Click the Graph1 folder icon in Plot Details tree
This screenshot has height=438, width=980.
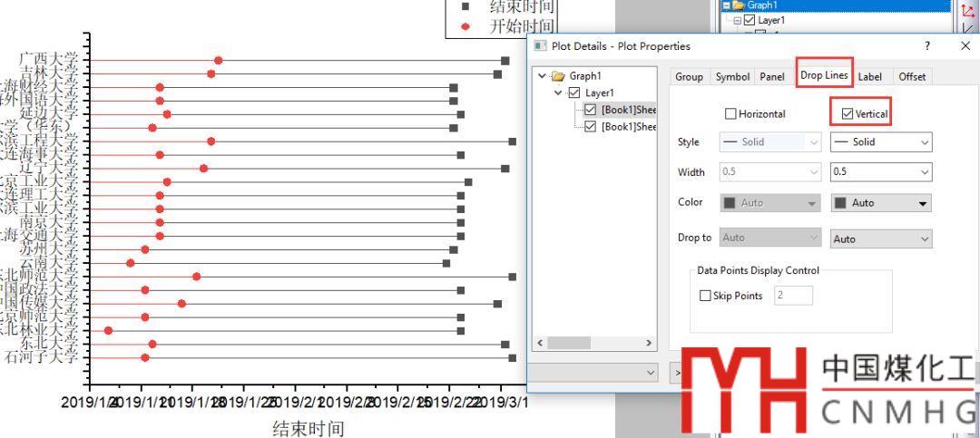pos(558,75)
